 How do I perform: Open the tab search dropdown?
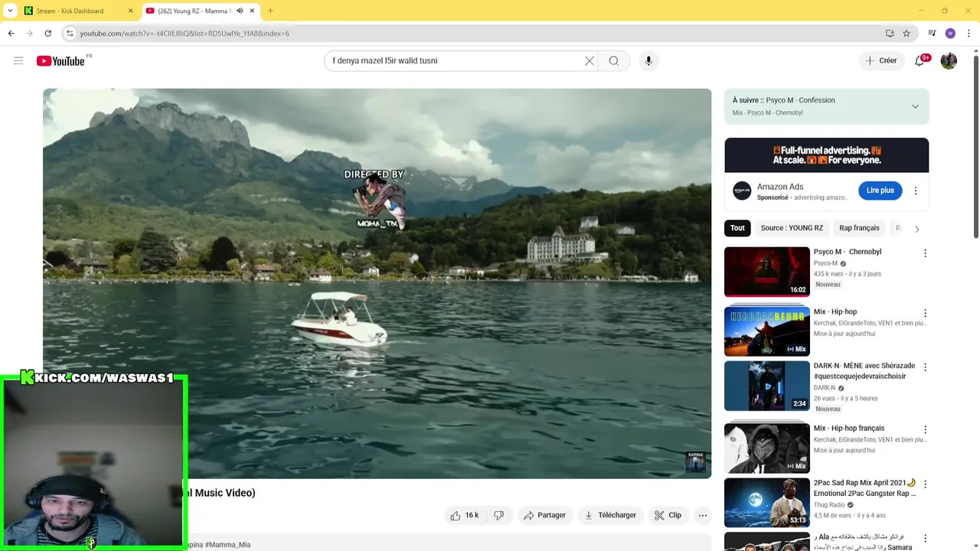[10, 11]
